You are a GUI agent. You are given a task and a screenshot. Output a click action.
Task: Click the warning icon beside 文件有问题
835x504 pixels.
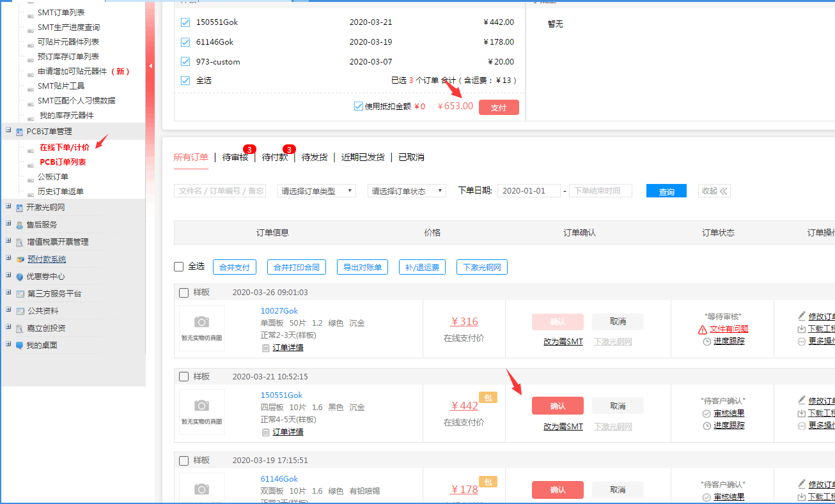(703, 330)
